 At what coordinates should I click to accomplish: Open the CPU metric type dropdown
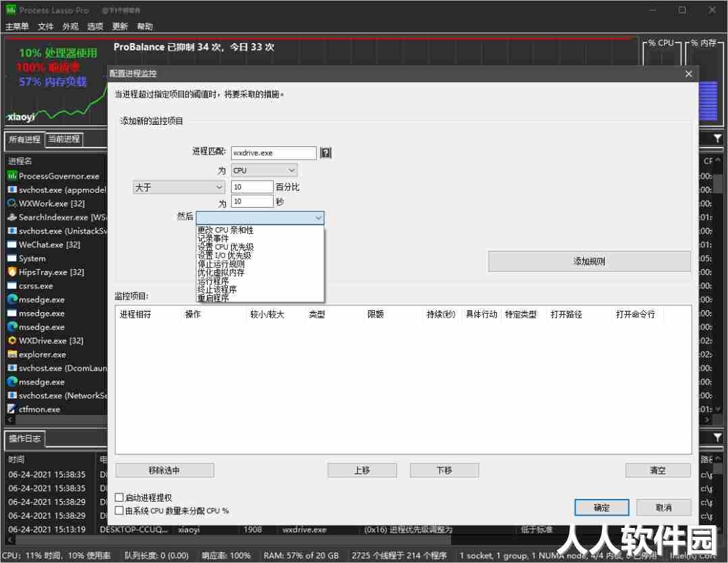264,171
